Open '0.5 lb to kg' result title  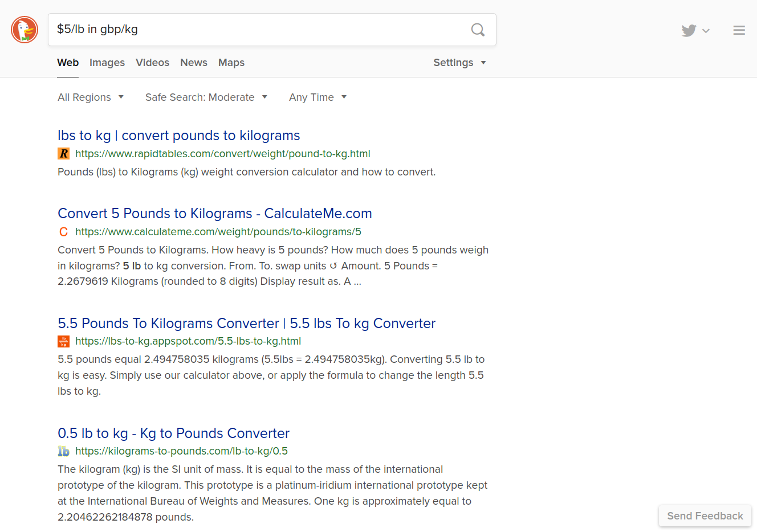[x=173, y=433]
